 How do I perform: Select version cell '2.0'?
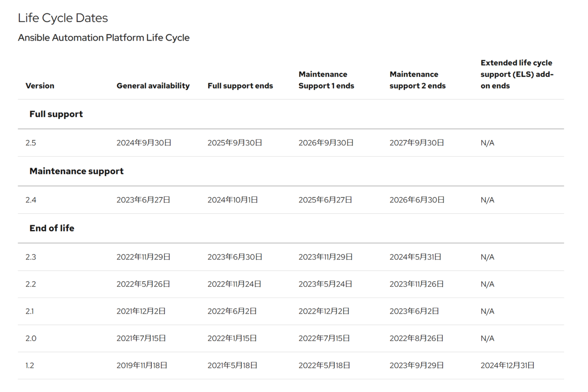(x=31, y=338)
